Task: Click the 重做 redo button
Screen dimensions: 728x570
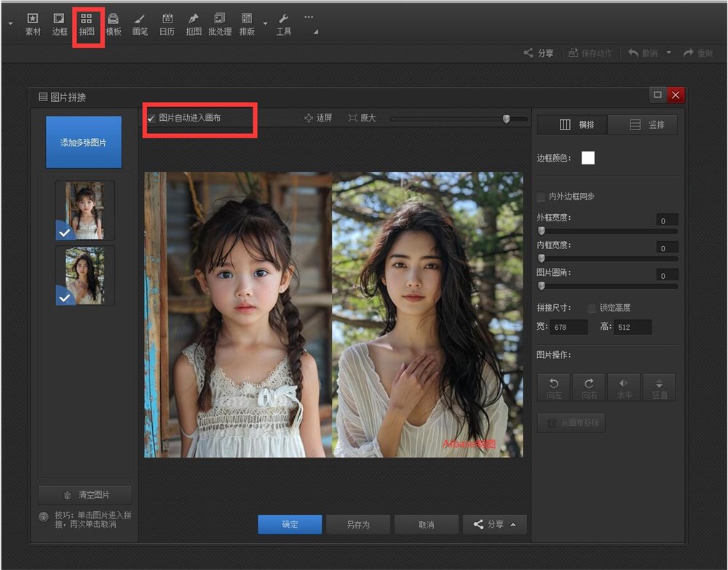Action: pyautogui.click(x=698, y=53)
